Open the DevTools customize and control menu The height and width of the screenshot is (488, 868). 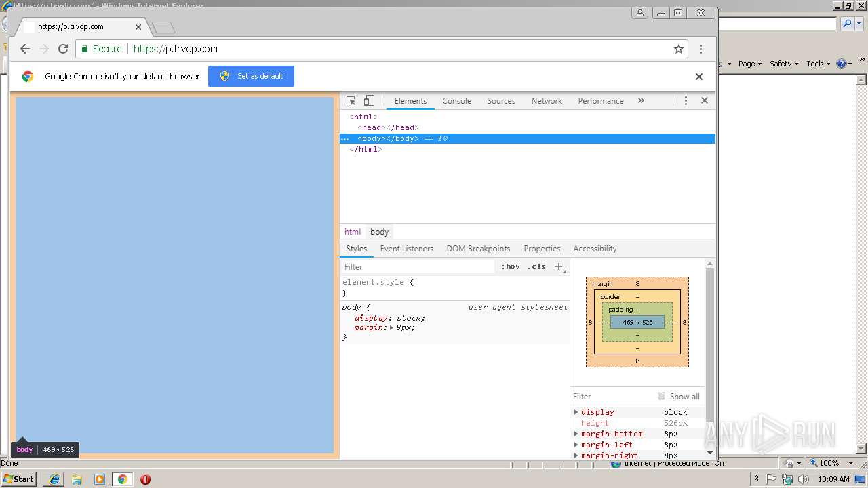tap(686, 100)
